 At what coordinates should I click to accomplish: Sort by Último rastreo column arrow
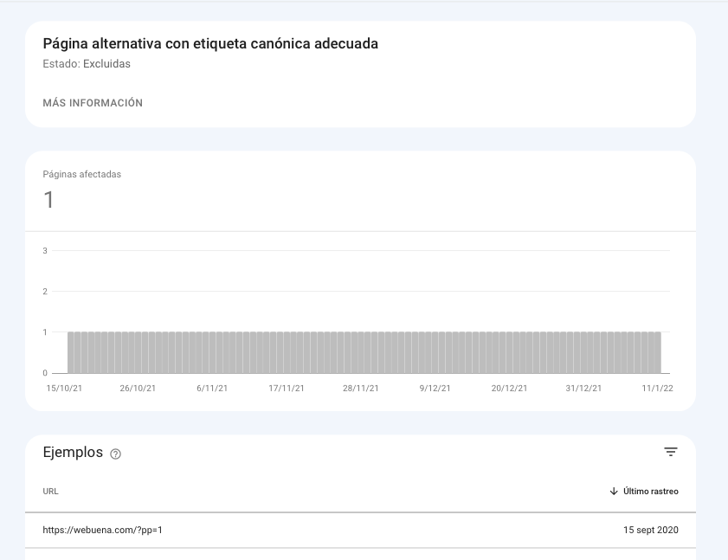pyautogui.click(x=614, y=492)
